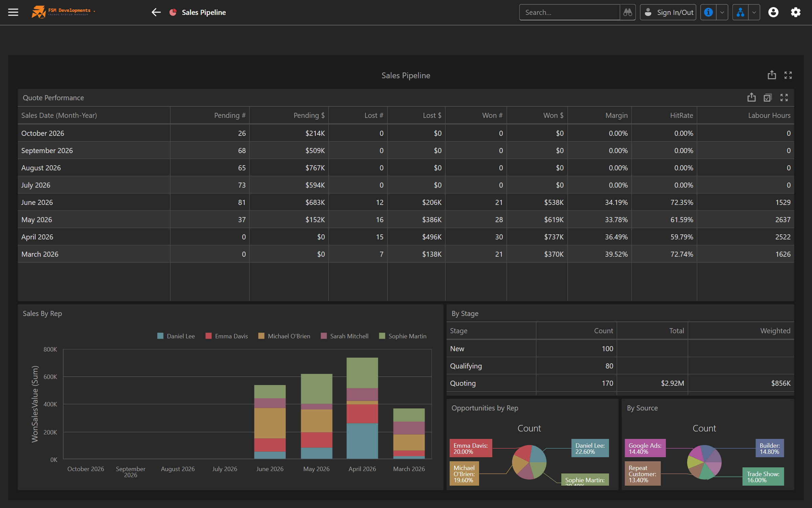
Task: Click the Daniel Lee 22.60% pie label
Action: tap(590, 448)
